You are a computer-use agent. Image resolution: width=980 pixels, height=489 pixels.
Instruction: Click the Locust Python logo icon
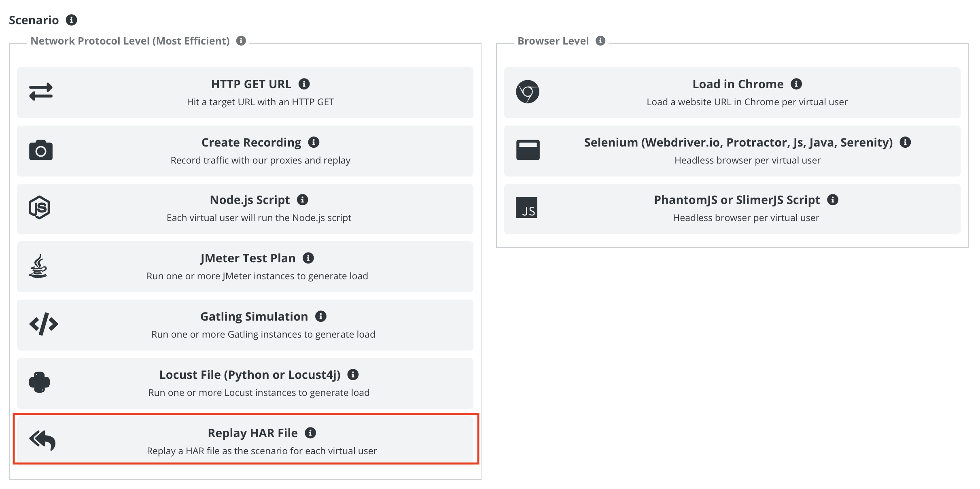[x=39, y=382]
